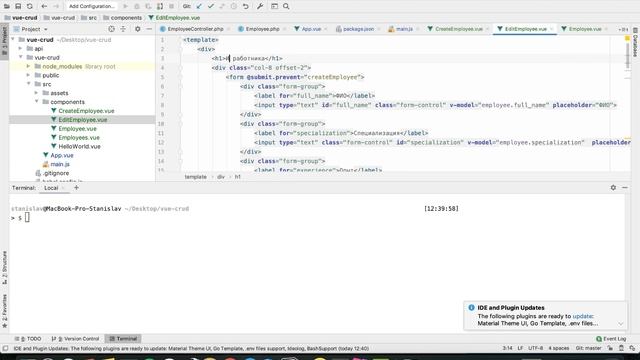
Task: Click the Git Update Project arrow icon
Action: point(199,6)
